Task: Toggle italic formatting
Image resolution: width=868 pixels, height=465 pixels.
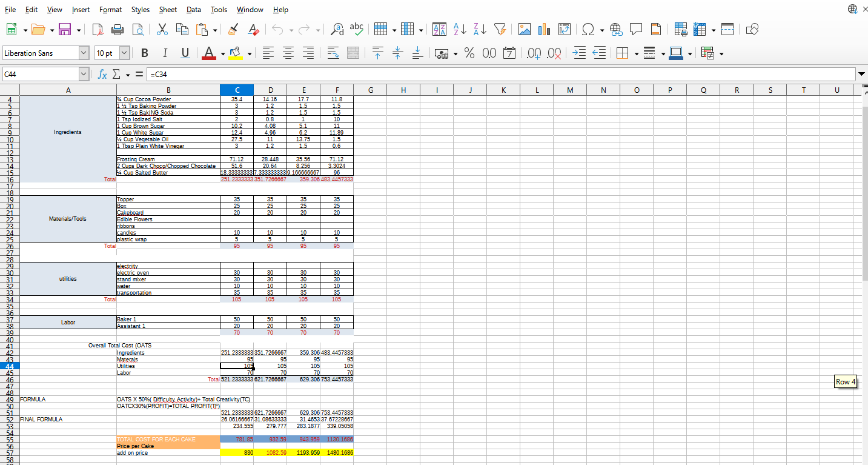Action: 165,53
